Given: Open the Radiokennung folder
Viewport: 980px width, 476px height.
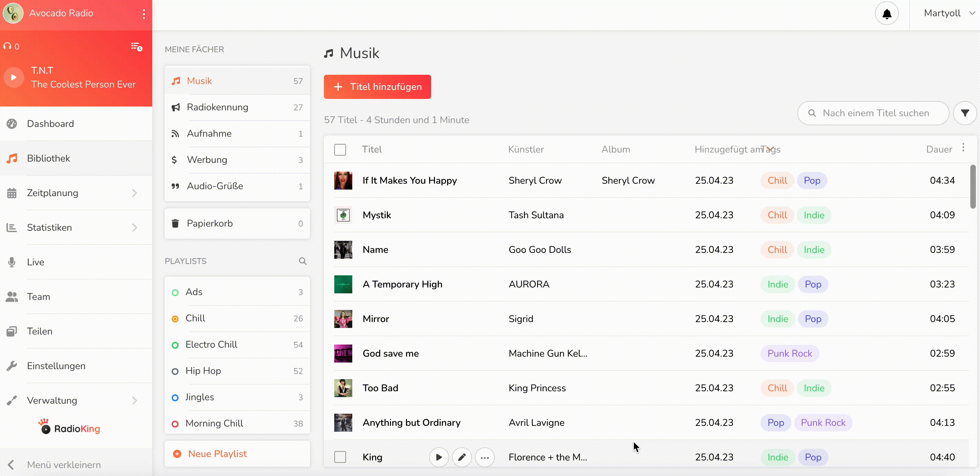Looking at the screenshot, I should coord(237,108).
